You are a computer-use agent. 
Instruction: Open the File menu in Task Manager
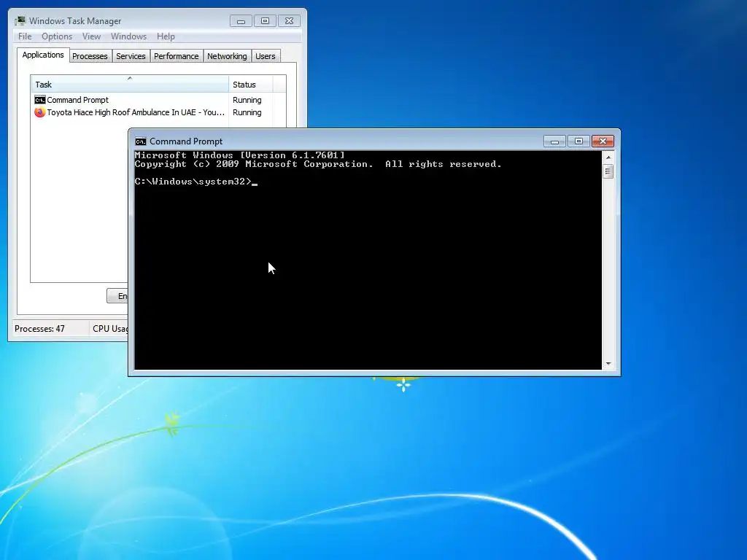25,36
